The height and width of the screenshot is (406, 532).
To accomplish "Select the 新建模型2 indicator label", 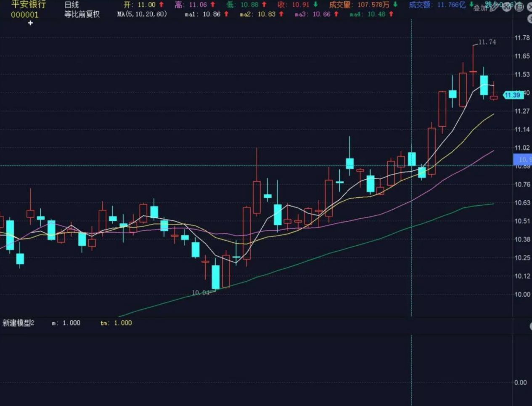I will click(19, 323).
